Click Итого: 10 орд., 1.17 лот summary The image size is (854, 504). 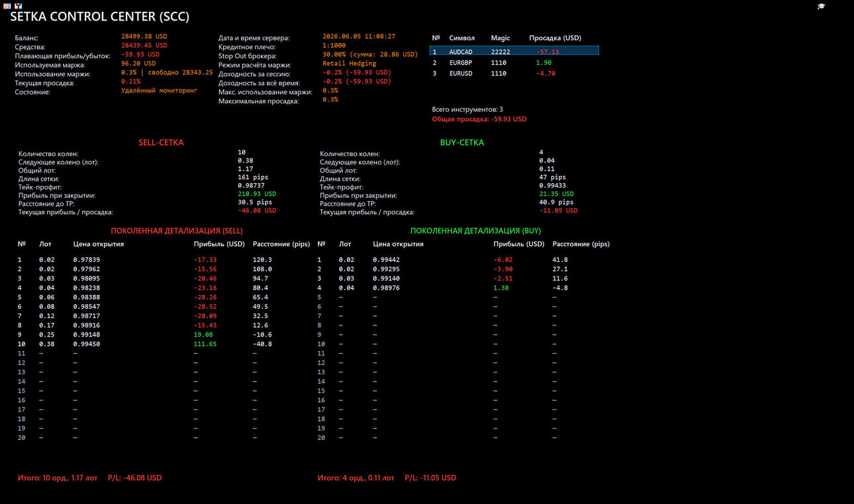pyautogui.click(x=58, y=478)
